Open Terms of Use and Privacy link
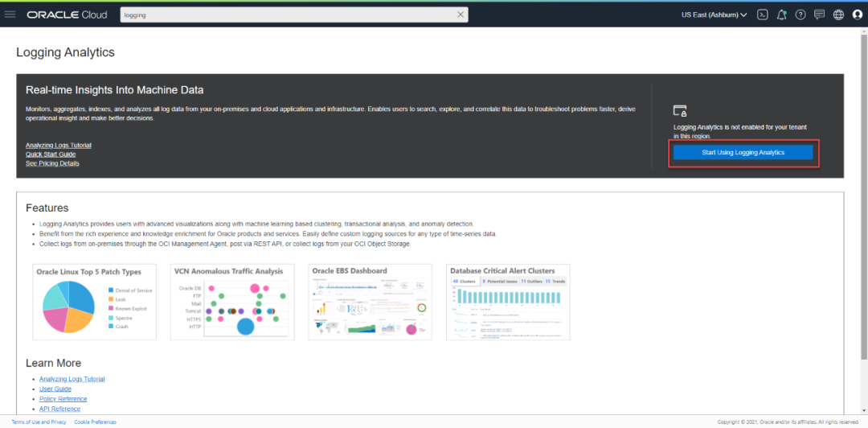868x428 pixels. (x=39, y=422)
